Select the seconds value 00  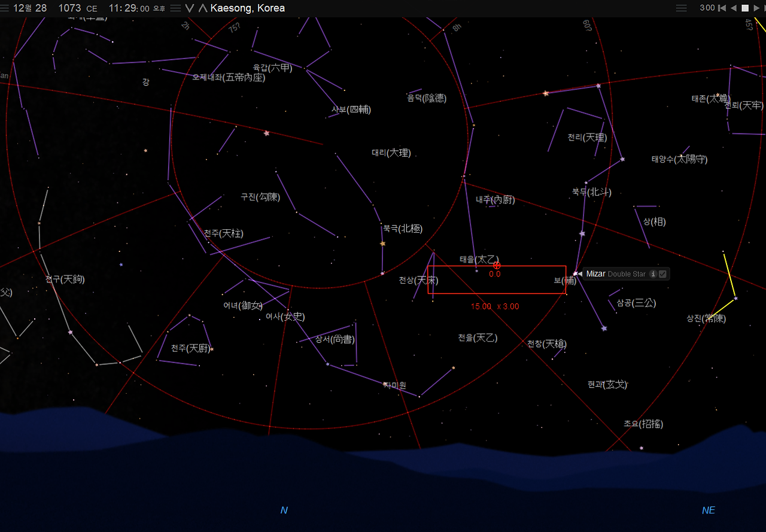144,8
